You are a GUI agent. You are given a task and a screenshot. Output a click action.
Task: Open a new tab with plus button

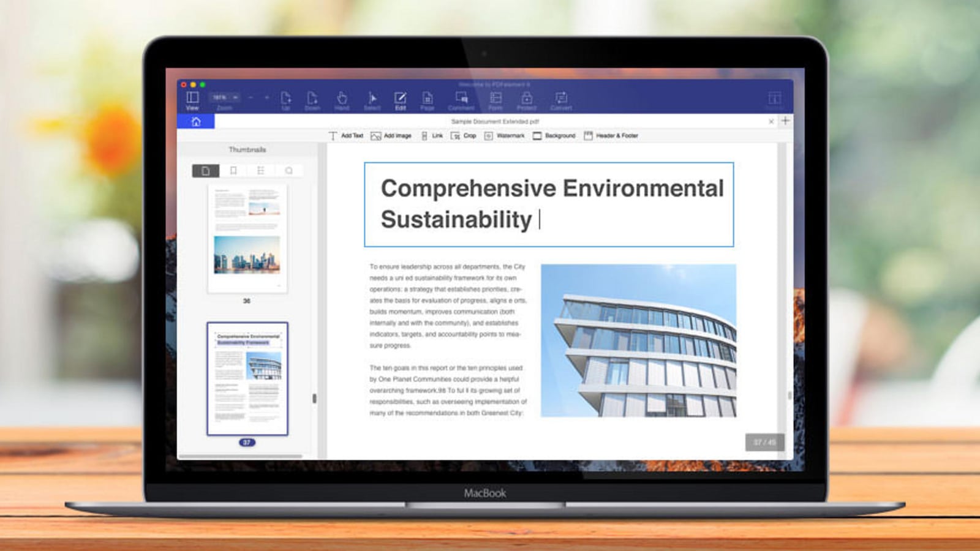click(x=785, y=121)
